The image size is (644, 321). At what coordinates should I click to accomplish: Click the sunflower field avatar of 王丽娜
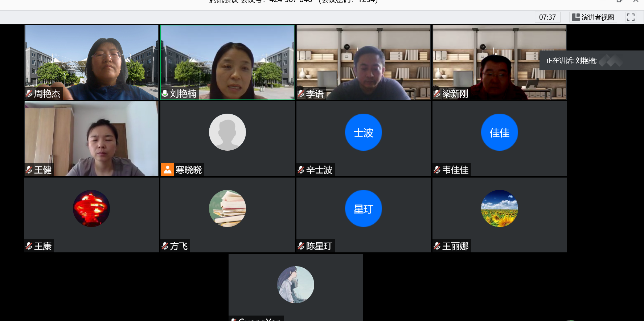(x=499, y=208)
